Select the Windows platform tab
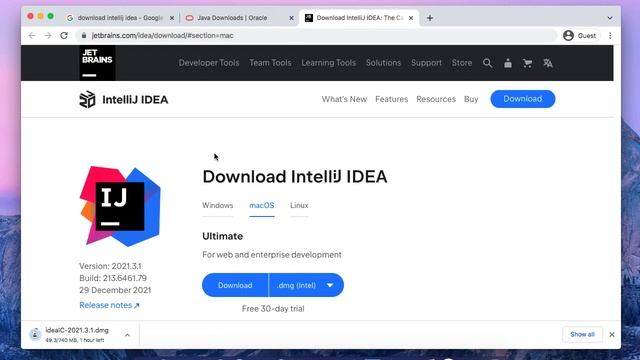The height and width of the screenshot is (360, 640). 218,205
